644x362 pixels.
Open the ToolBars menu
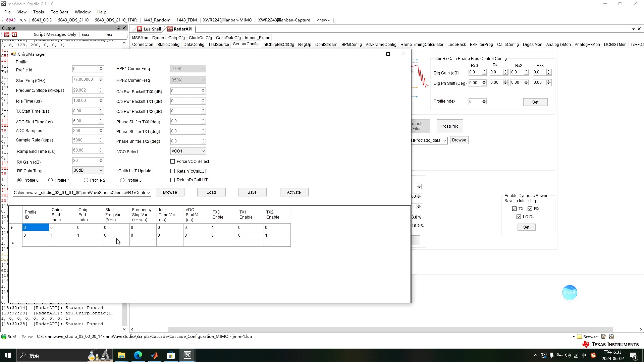coord(59,12)
